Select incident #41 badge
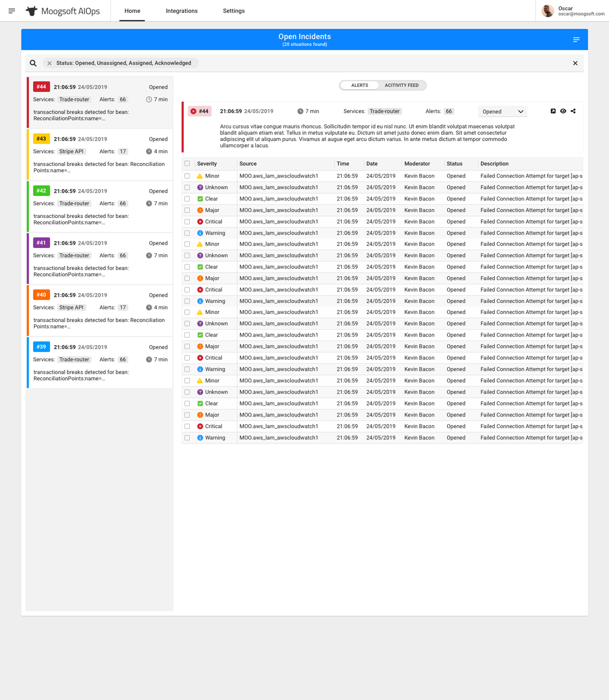The height and width of the screenshot is (700, 609). [41, 243]
